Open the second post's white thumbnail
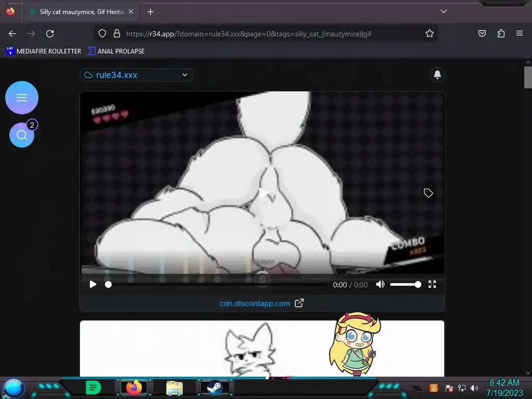This screenshot has width=532, height=399. click(262, 349)
